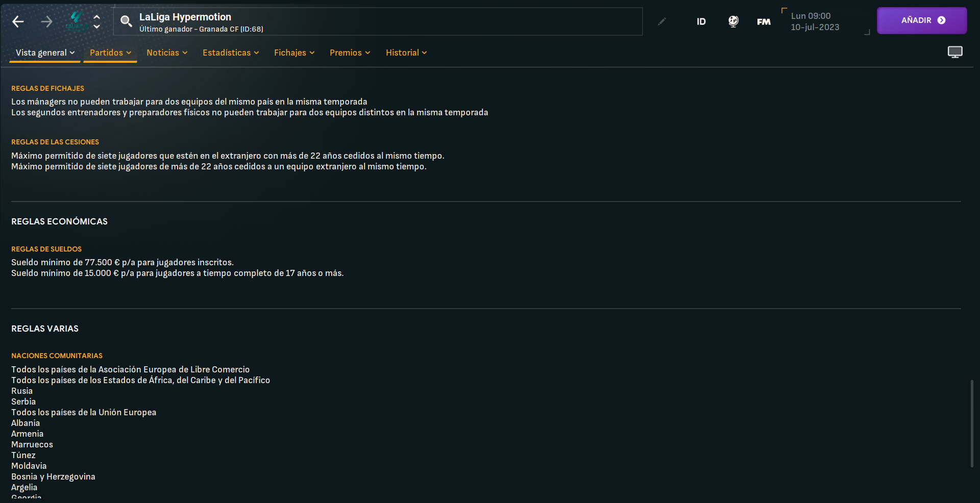The width and height of the screenshot is (980, 503).
Task: Expand the Fichajes dropdown menu
Action: (294, 53)
